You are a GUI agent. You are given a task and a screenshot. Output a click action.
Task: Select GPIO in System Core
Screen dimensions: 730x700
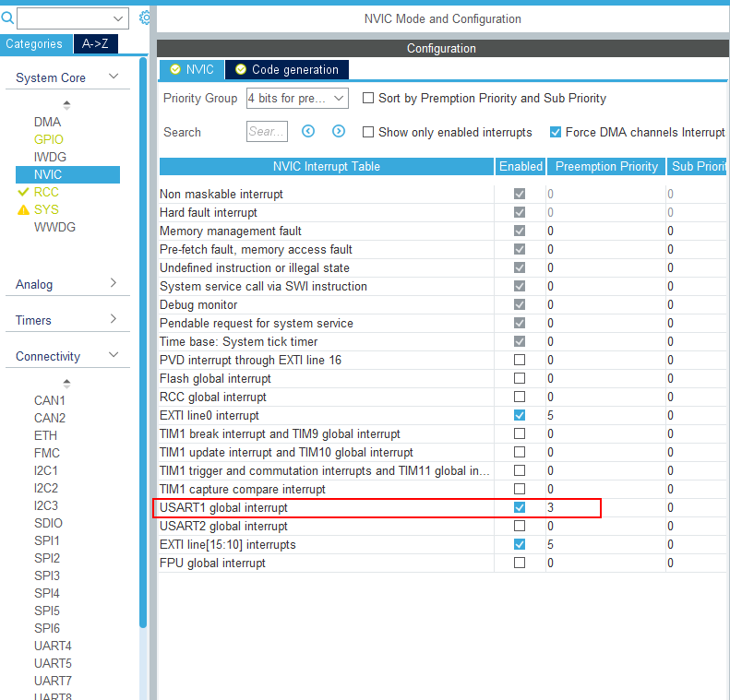click(x=48, y=139)
